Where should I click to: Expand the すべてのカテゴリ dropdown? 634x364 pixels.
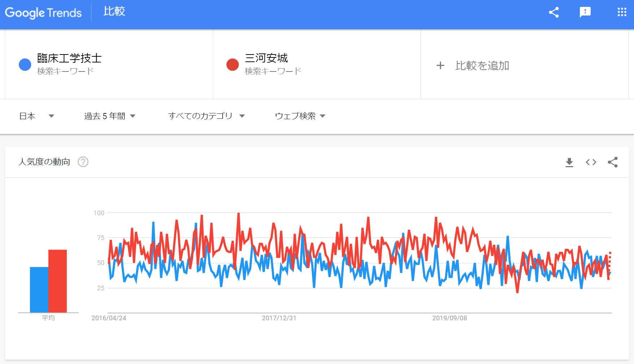pos(207,116)
